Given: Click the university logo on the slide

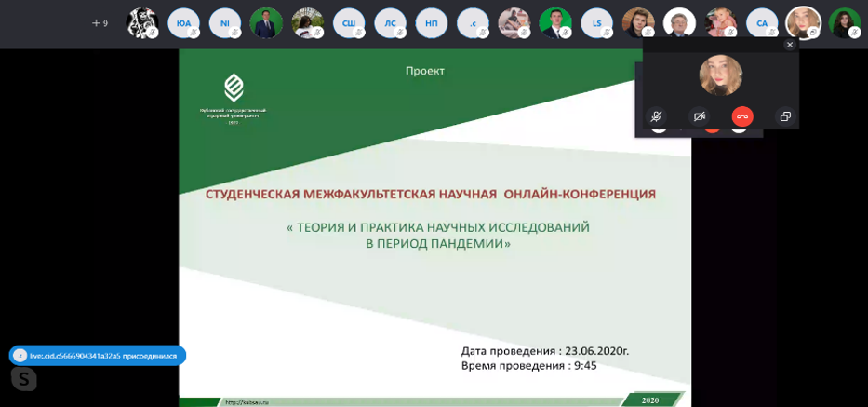Looking at the screenshot, I should (x=233, y=88).
